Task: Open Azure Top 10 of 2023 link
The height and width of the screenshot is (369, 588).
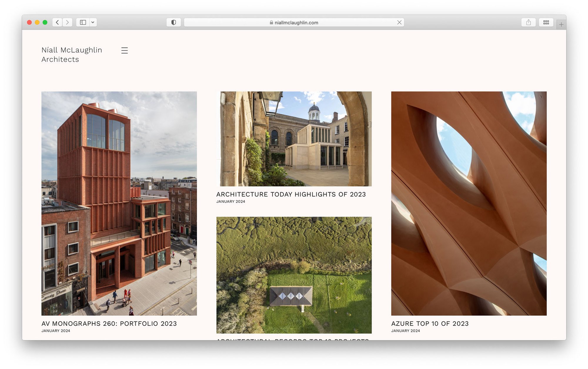Action: (x=430, y=323)
